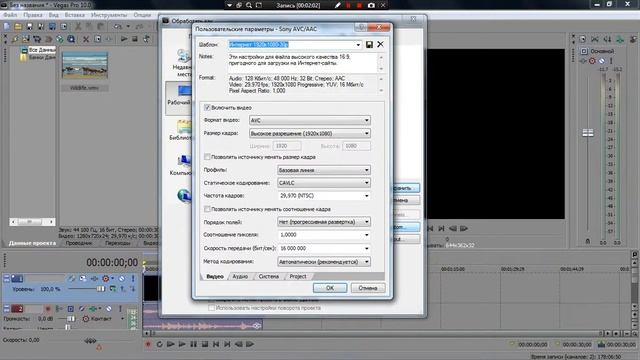
Task: Go to start of timeline
Action: click(216, 344)
